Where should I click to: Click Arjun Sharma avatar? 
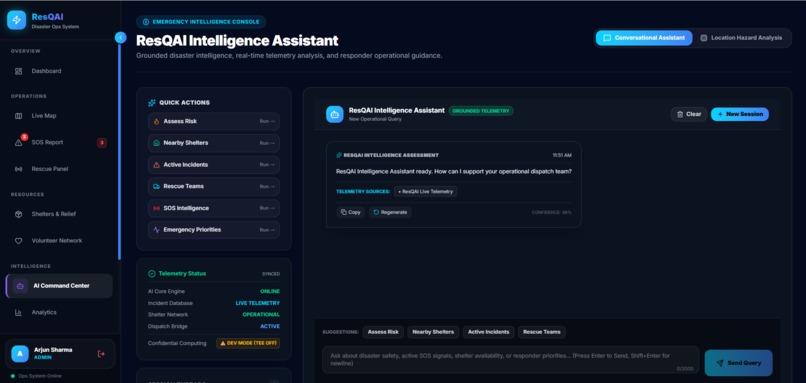(20, 353)
